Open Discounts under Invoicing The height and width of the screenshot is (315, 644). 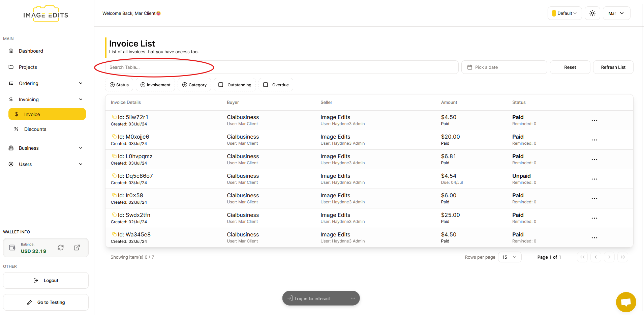point(35,129)
